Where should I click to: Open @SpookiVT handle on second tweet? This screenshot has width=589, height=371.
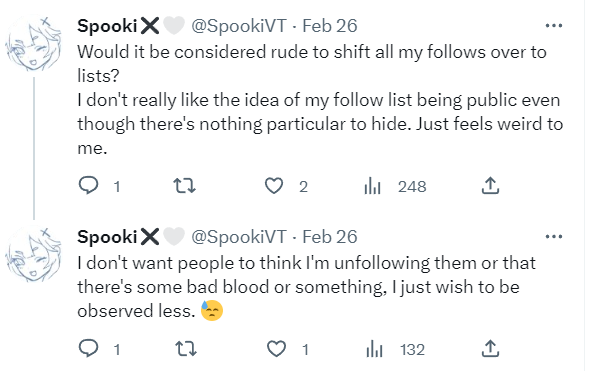point(239,237)
